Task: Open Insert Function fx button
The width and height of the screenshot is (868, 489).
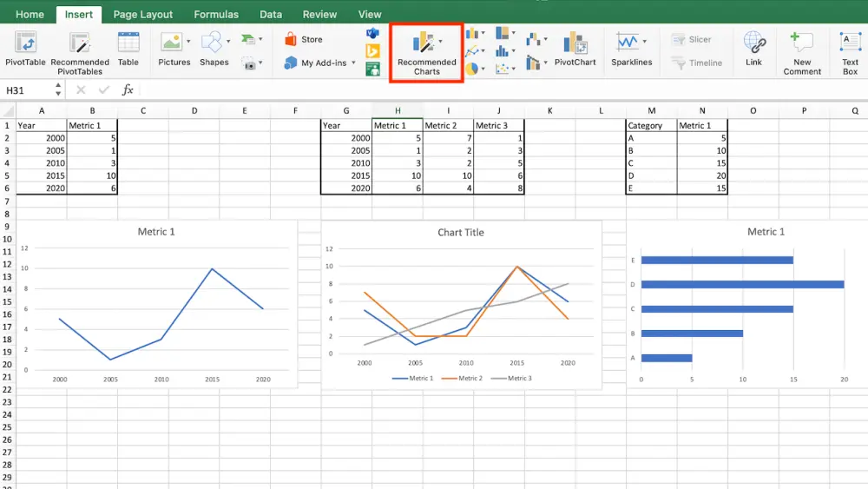Action: pos(128,89)
